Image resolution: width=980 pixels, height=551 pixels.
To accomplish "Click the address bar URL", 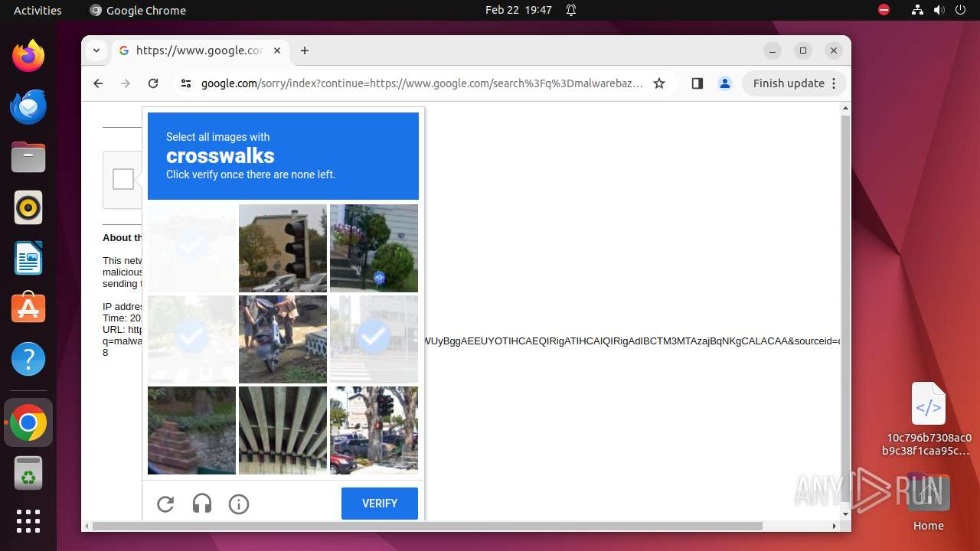I will [x=422, y=83].
